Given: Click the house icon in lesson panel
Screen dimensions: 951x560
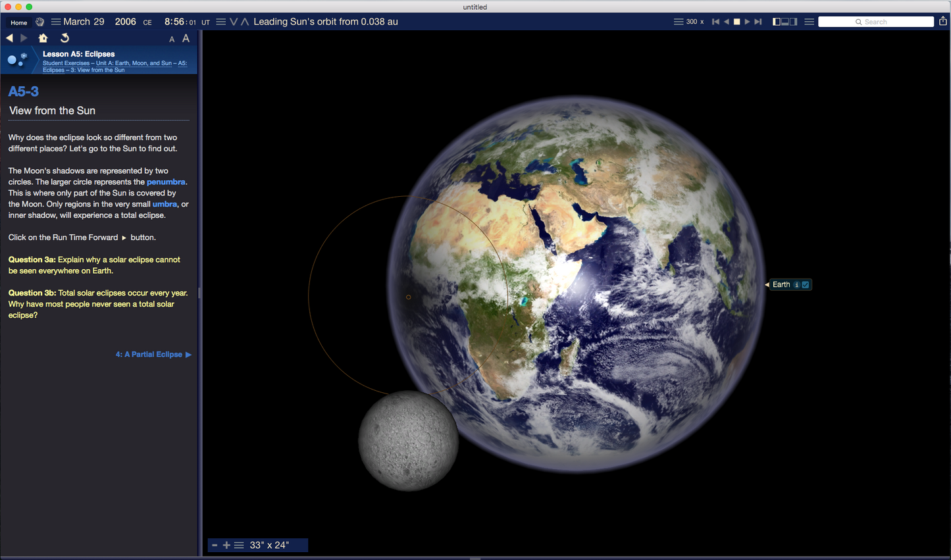Looking at the screenshot, I should click(43, 38).
